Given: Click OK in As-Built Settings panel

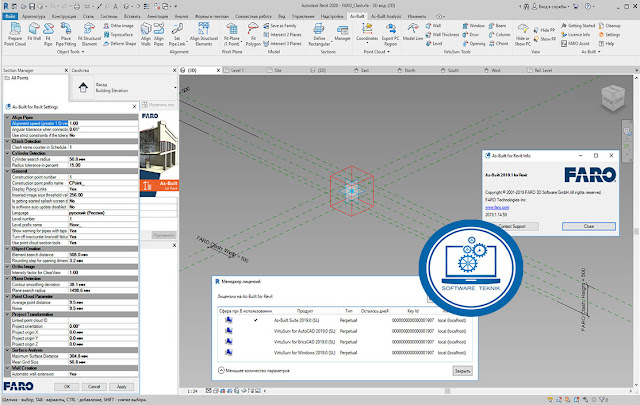Looking at the screenshot, I should (x=67, y=386).
